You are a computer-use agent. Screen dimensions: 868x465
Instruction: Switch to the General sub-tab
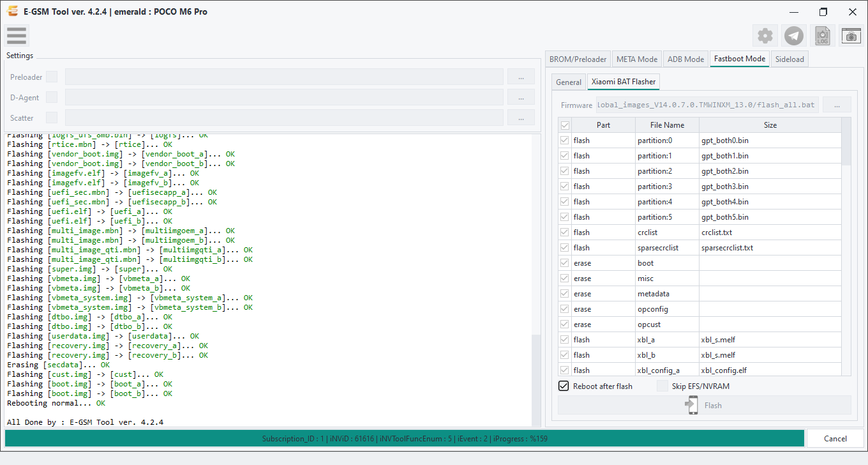[x=569, y=82]
